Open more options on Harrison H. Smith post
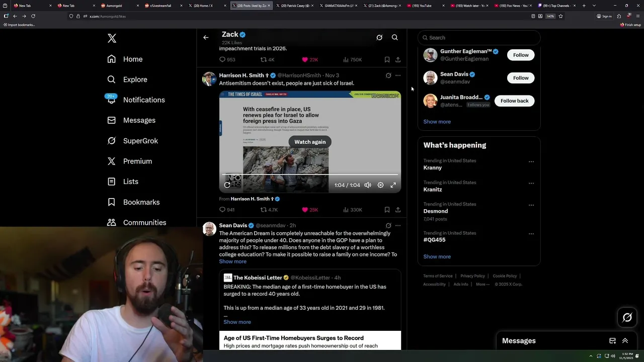The height and width of the screenshot is (362, 644). [398, 75]
